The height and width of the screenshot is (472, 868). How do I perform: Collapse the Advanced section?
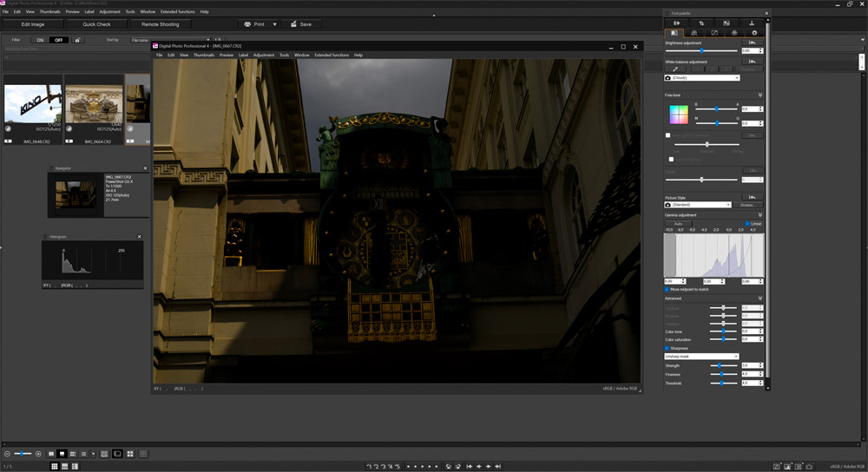[x=760, y=298]
